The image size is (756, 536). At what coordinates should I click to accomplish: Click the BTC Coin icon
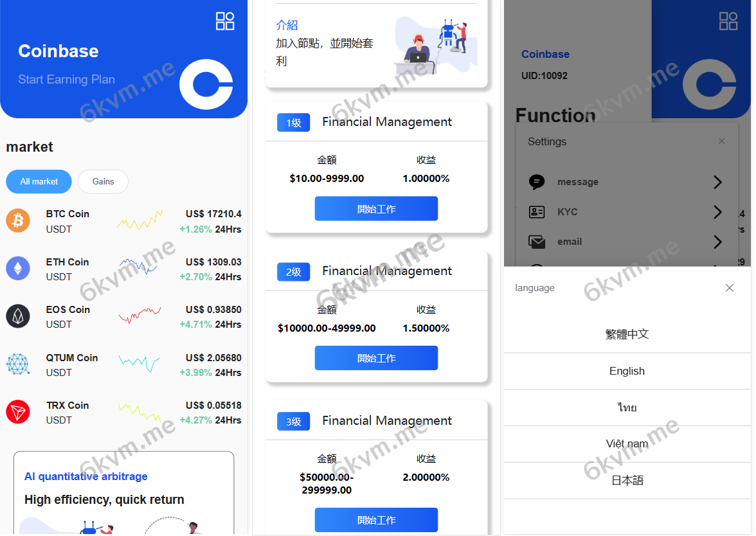[17, 220]
